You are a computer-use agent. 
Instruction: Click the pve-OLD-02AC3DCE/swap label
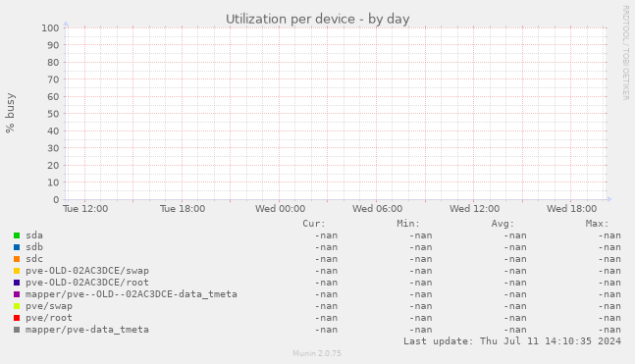87,271
